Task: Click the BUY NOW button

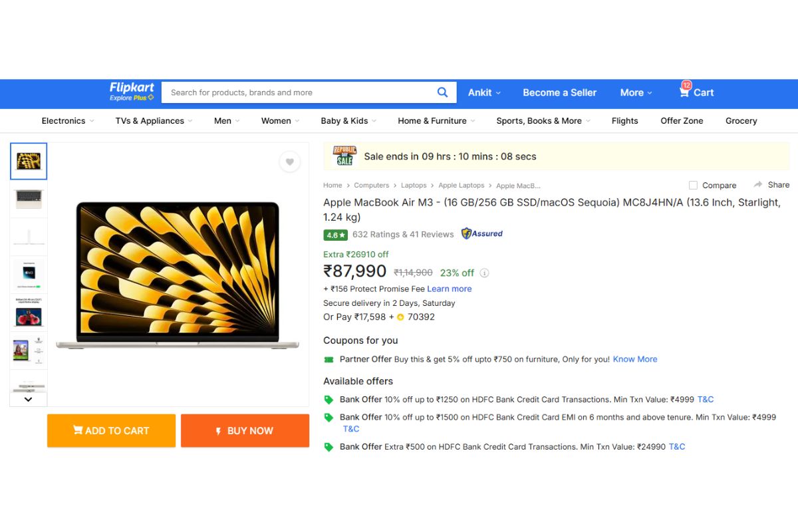Action: (245, 430)
